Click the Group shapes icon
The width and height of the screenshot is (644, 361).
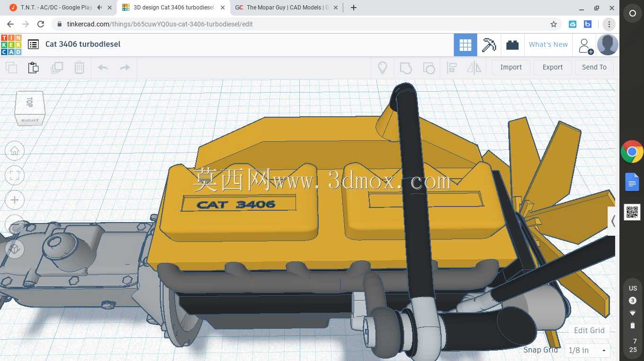pyautogui.click(x=406, y=68)
